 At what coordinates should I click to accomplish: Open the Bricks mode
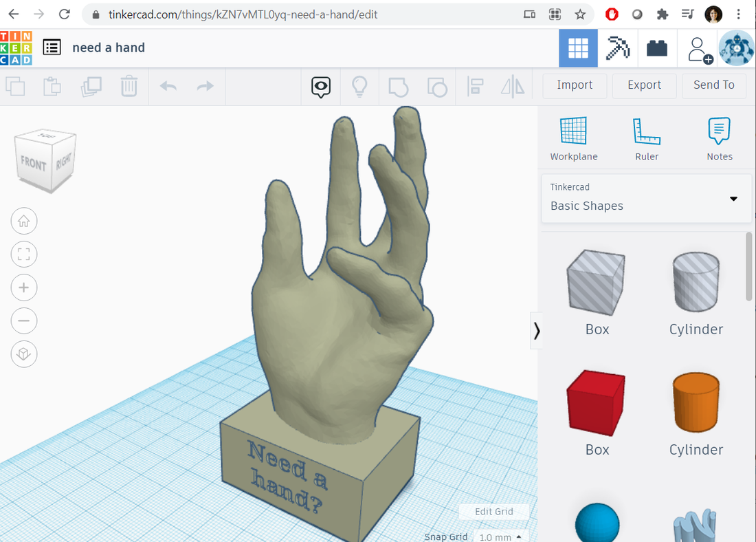point(657,47)
